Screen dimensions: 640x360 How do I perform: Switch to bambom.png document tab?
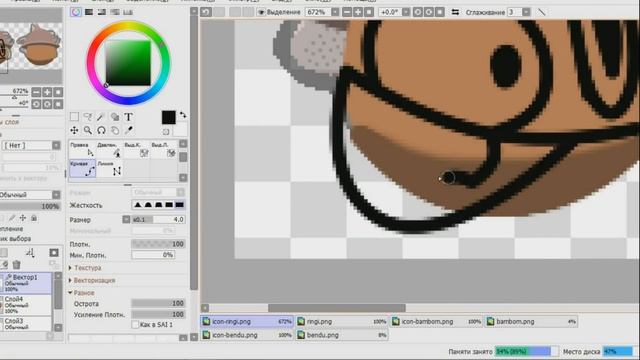tap(531, 322)
